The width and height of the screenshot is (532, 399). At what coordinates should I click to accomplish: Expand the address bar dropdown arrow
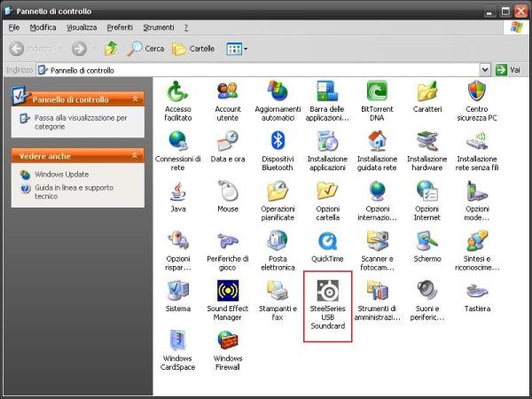coord(485,69)
